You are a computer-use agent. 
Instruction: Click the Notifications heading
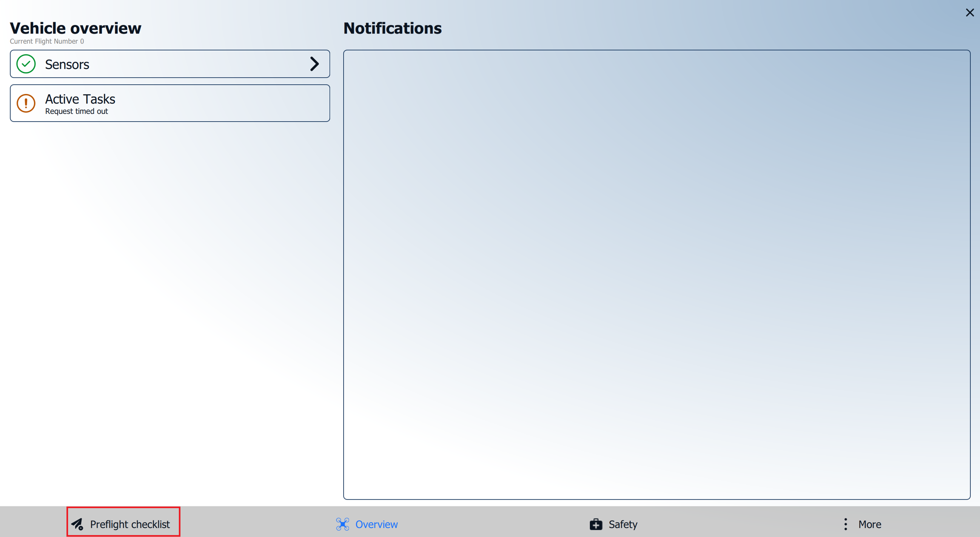pyautogui.click(x=392, y=28)
